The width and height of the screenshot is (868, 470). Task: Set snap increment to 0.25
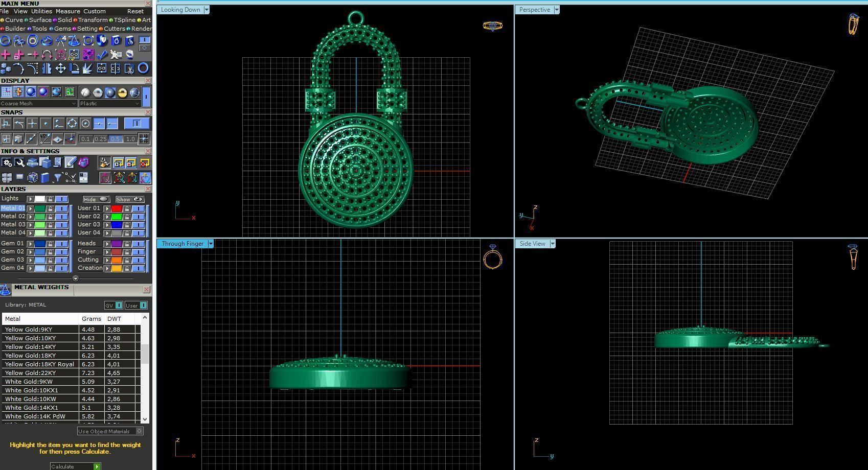(100, 139)
